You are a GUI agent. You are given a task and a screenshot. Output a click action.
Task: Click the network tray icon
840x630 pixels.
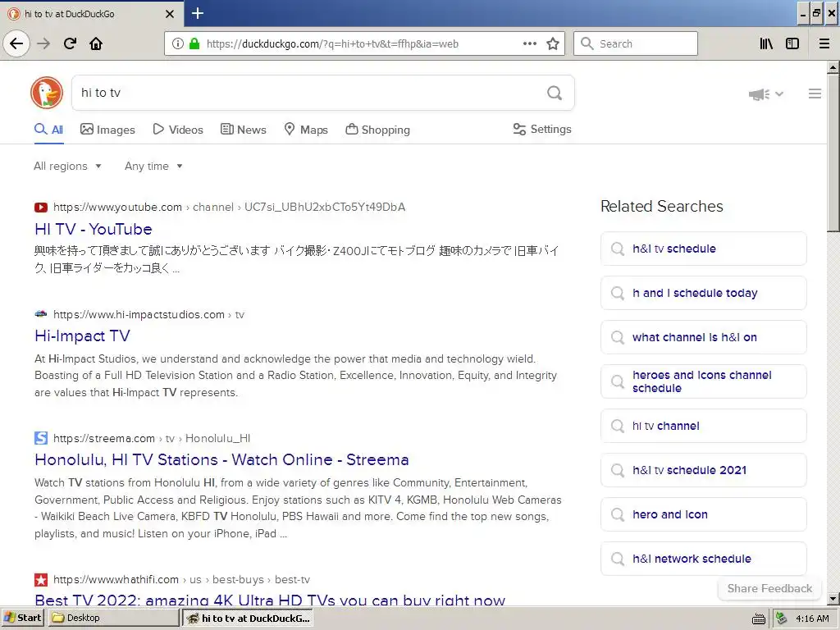tap(782, 619)
